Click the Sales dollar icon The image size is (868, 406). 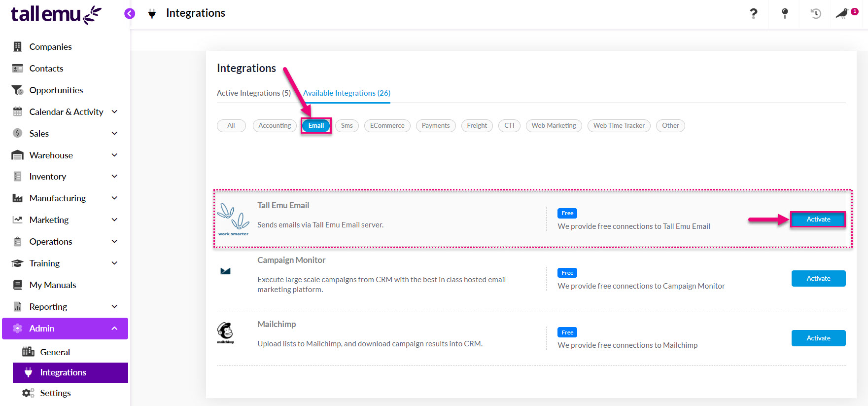pos(18,133)
